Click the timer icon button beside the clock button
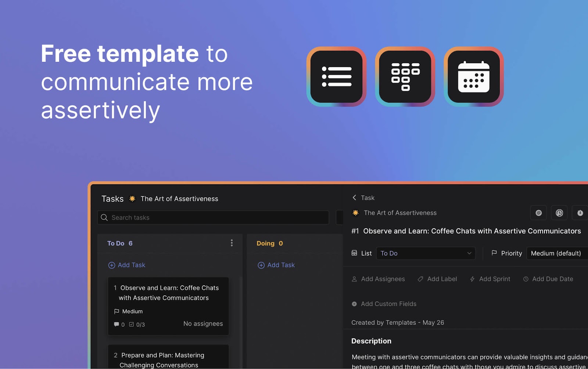This screenshot has width=588, height=369. pos(580,213)
